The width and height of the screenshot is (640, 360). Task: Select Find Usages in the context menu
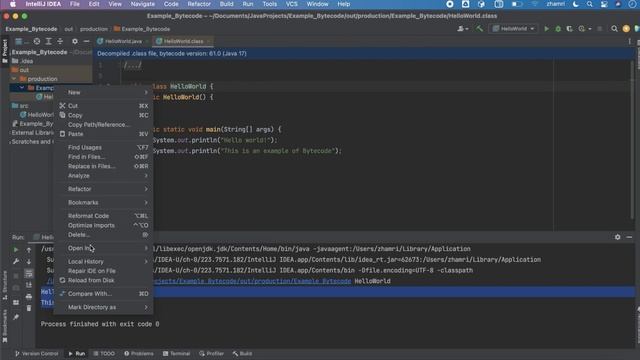pyautogui.click(x=104, y=147)
